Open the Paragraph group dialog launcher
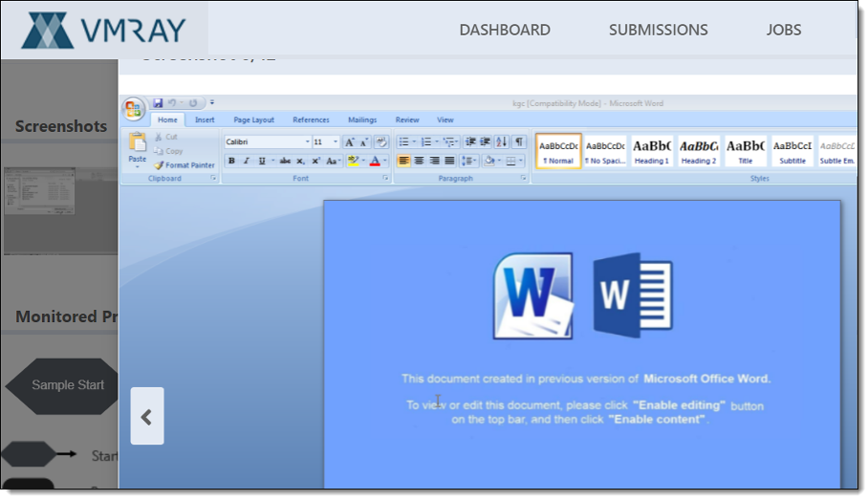Viewport: 868px width, 501px height. [x=523, y=178]
